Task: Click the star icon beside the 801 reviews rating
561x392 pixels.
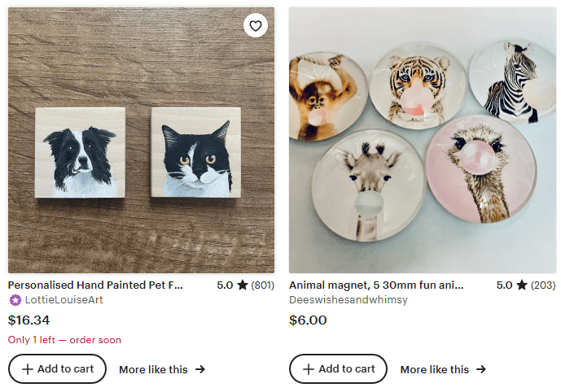Action: (x=243, y=285)
